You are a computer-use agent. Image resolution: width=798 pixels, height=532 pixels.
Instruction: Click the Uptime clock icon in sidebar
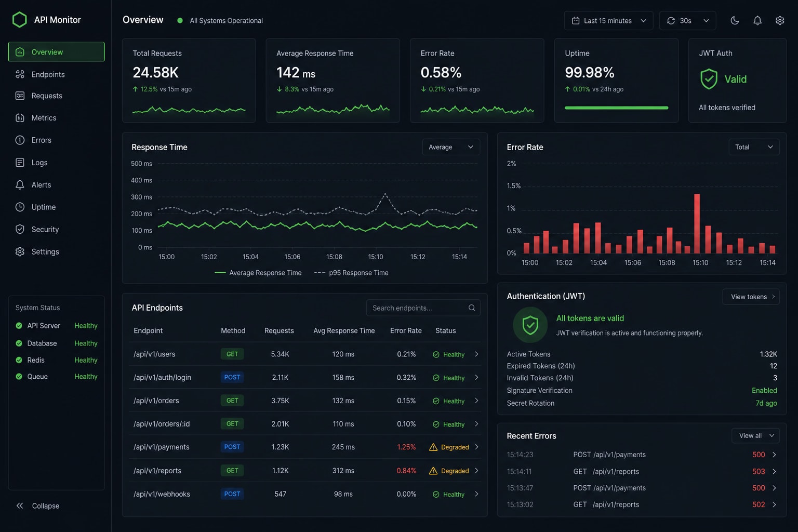click(x=20, y=207)
